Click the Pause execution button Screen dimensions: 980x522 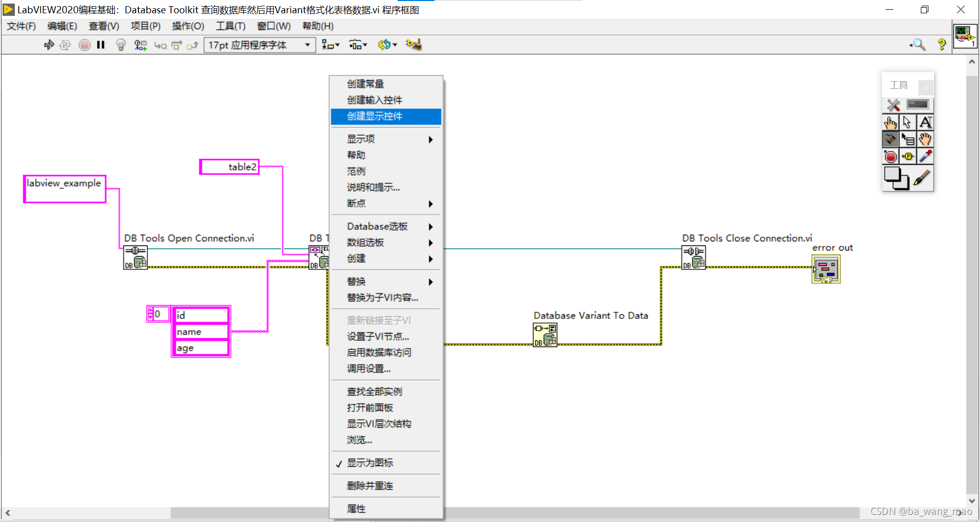(x=101, y=45)
